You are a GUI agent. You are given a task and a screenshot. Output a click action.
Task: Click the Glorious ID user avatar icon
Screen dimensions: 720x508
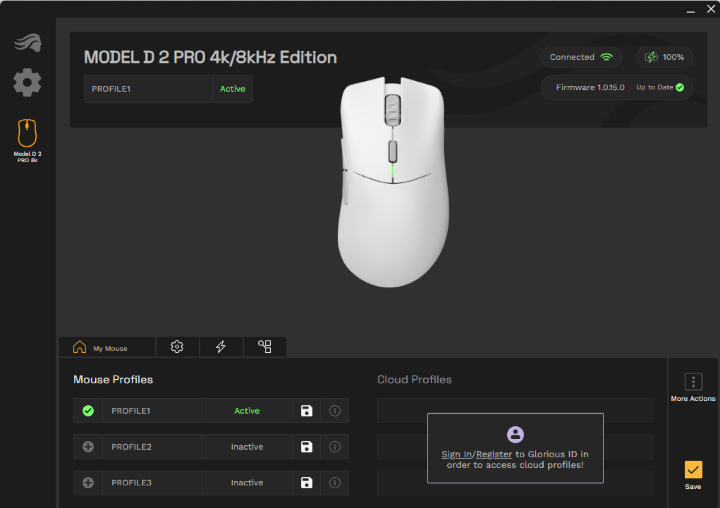coord(515,434)
